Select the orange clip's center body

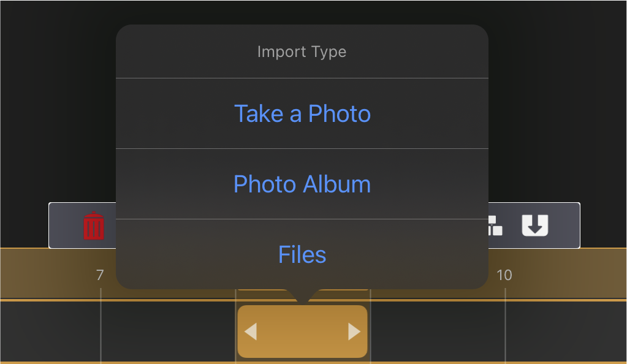pos(302,332)
